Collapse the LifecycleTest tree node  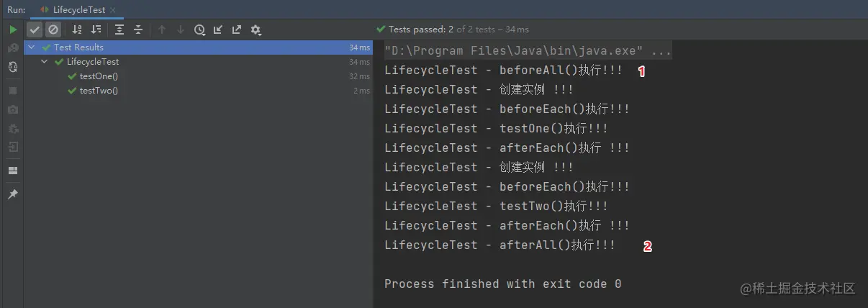[x=45, y=62]
